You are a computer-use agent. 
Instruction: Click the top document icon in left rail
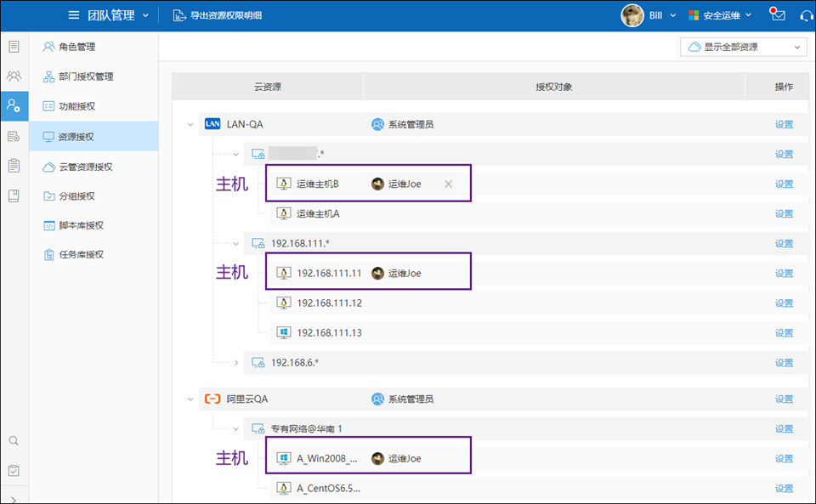coord(14,46)
